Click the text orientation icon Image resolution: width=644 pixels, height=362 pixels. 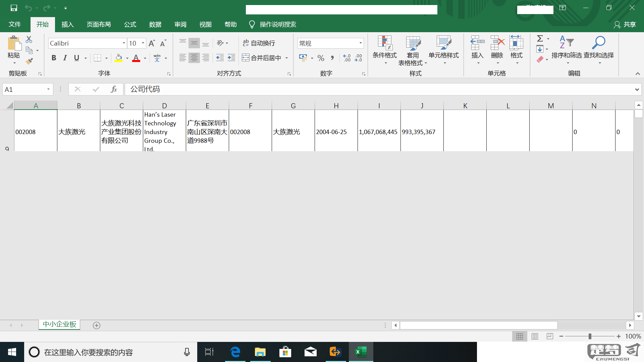coord(220,43)
